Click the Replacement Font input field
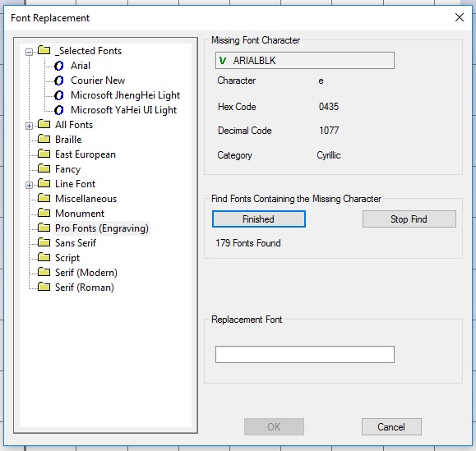This screenshot has height=451, width=476. point(305,354)
